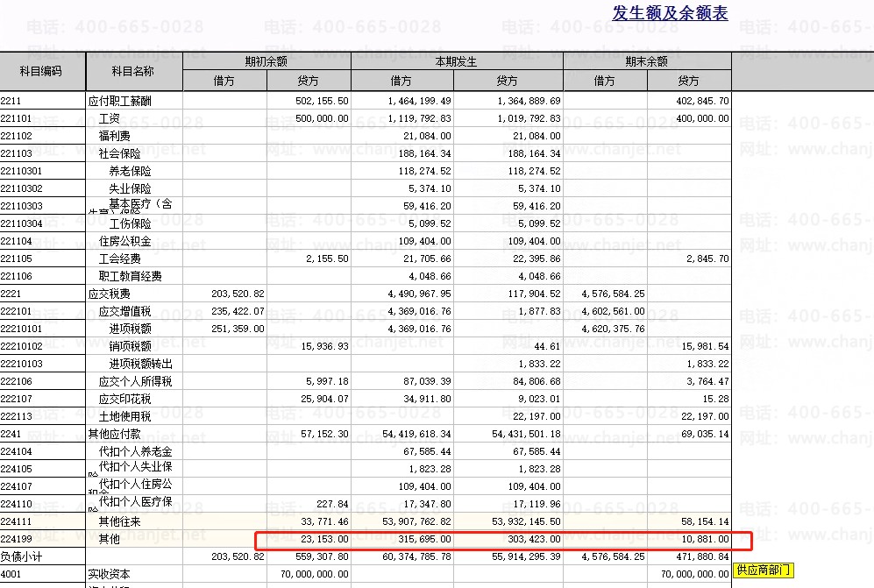Viewport: 874px width, 588px height.
Task: Click 贷方 header under 本期发生
Action: coord(508,81)
